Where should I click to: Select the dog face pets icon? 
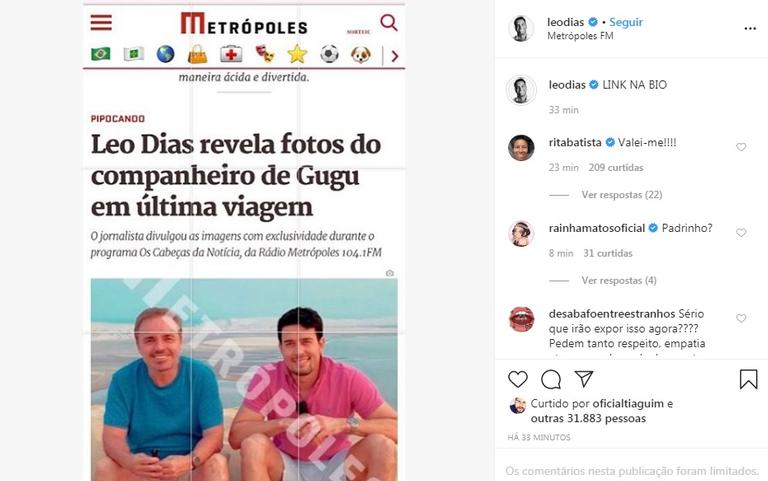click(361, 54)
